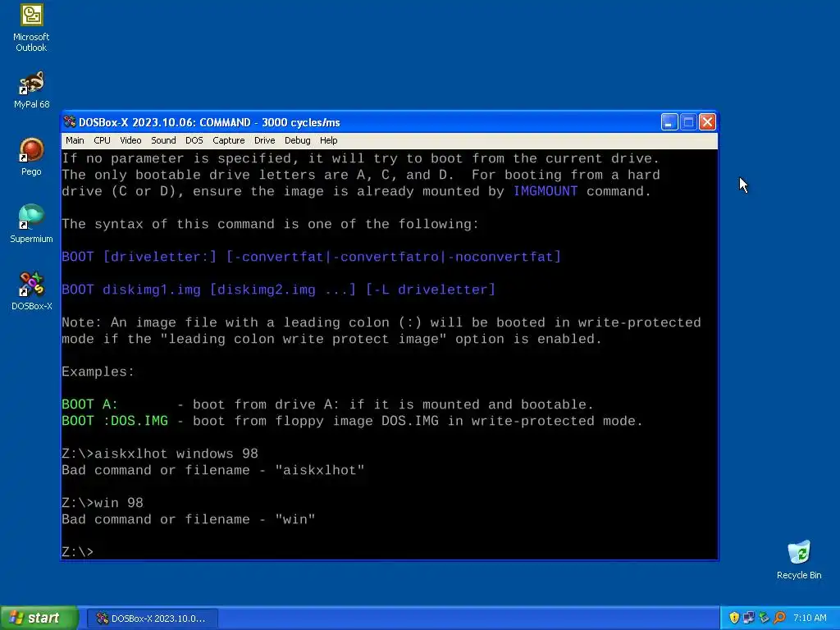Select the Pego desktop shortcut
The width and height of the screenshot is (840, 630).
coord(31,157)
